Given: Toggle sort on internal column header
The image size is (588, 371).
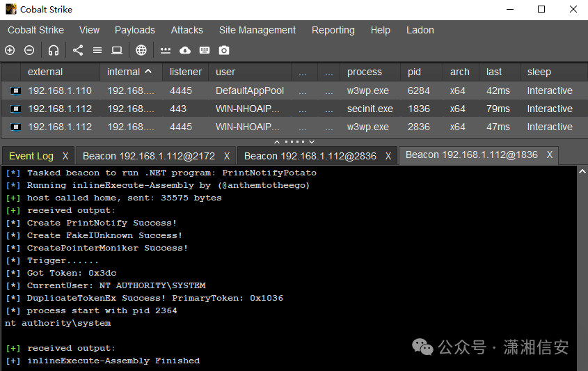Looking at the screenshot, I should 131,72.
